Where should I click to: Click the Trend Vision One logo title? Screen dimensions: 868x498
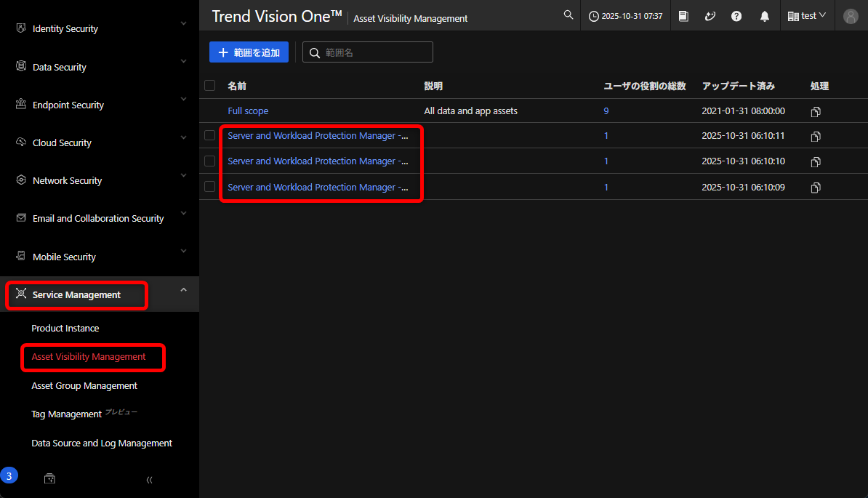pyautogui.click(x=277, y=16)
